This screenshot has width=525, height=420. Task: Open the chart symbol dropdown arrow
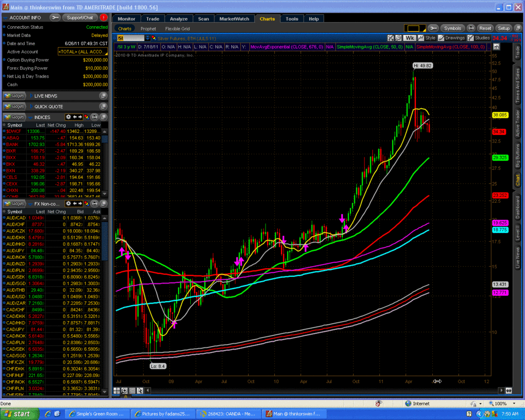(x=148, y=38)
